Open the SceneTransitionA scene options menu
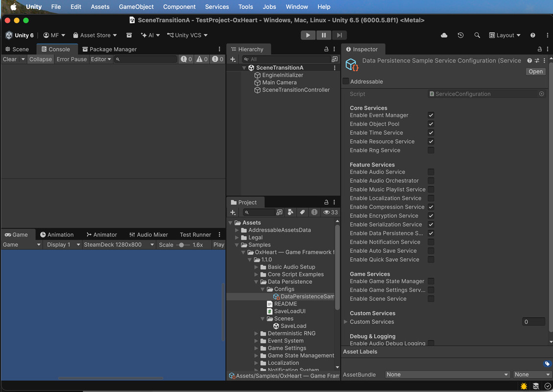 [x=335, y=68]
